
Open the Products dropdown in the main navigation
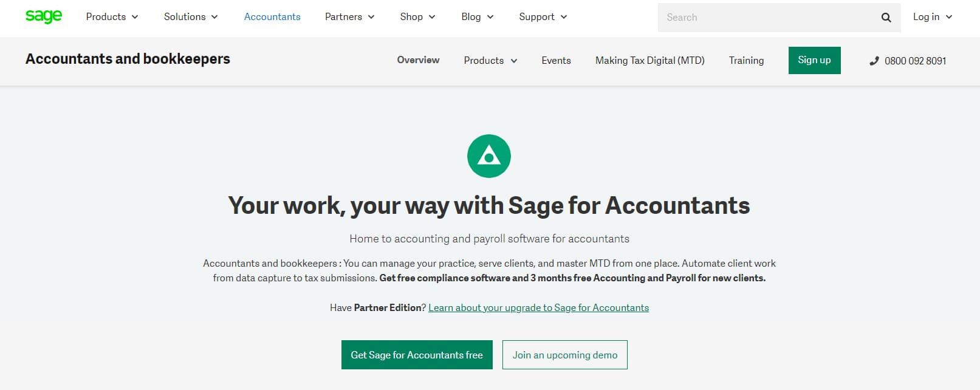click(111, 17)
